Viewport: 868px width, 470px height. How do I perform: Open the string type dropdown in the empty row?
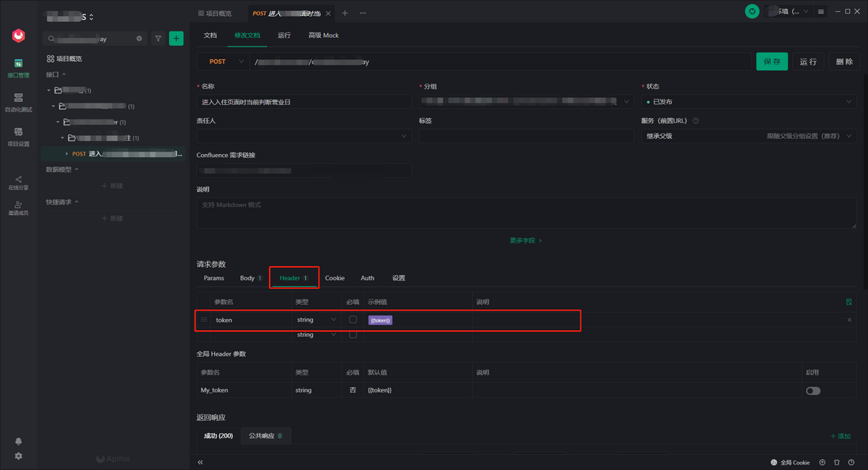pyautogui.click(x=316, y=335)
